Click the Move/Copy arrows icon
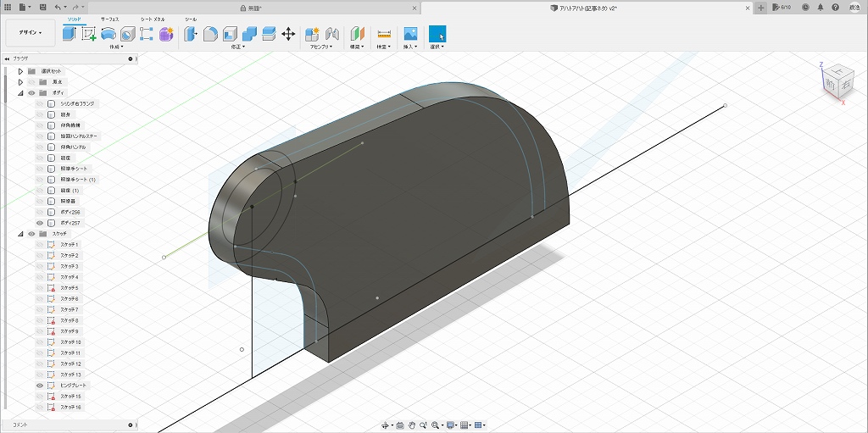Image resolution: width=868 pixels, height=433 pixels. [288, 34]
